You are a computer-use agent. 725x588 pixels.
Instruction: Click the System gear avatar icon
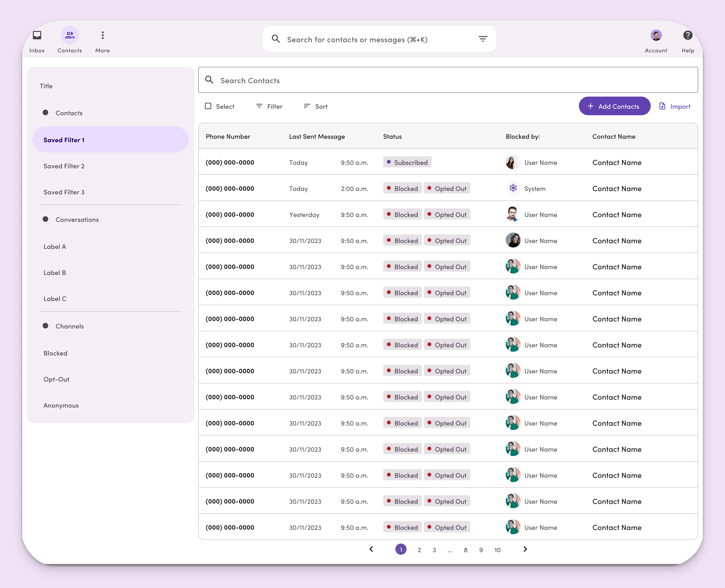coord(513,188)
